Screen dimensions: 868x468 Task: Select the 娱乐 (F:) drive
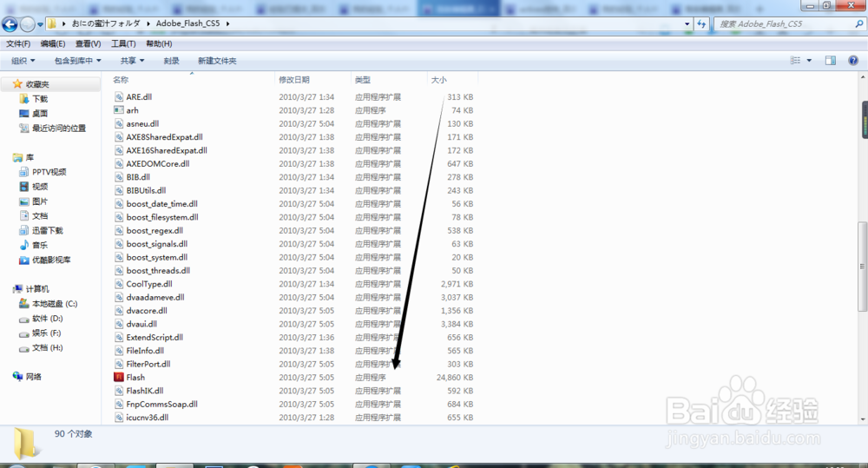(47, 333)
